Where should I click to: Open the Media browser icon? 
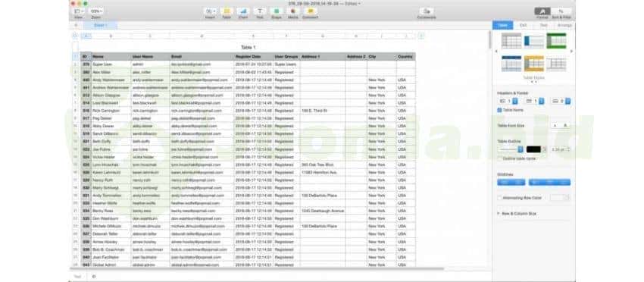tap(293, 11)
